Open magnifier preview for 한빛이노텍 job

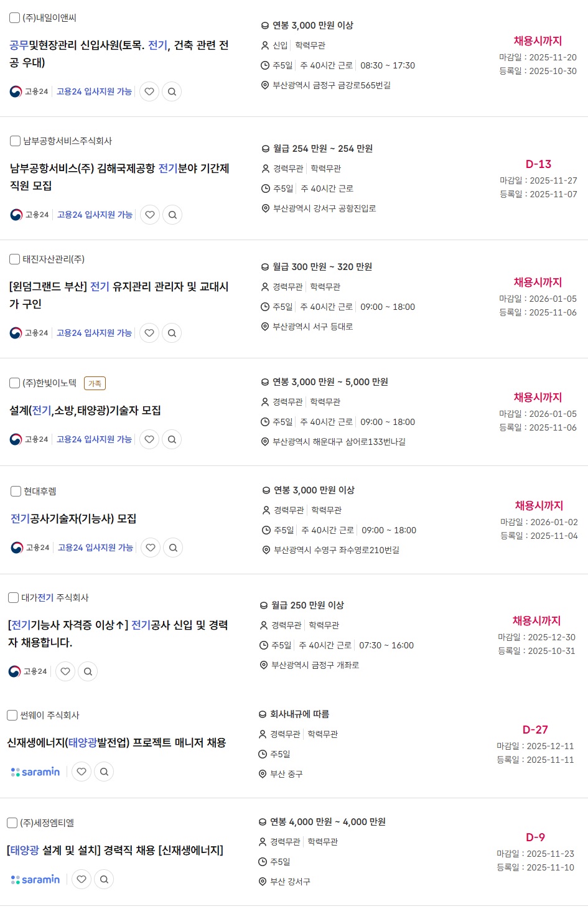pyautogui.click(x=172, y=439)
